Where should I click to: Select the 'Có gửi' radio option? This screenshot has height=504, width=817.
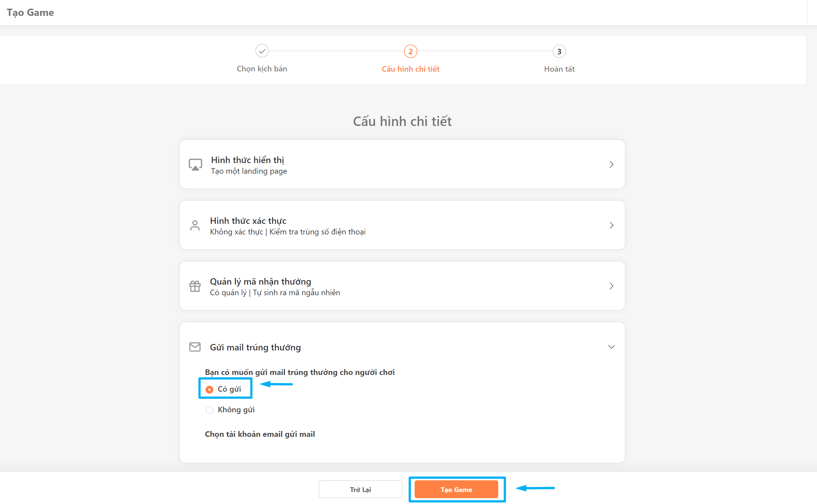coord(209,389)
